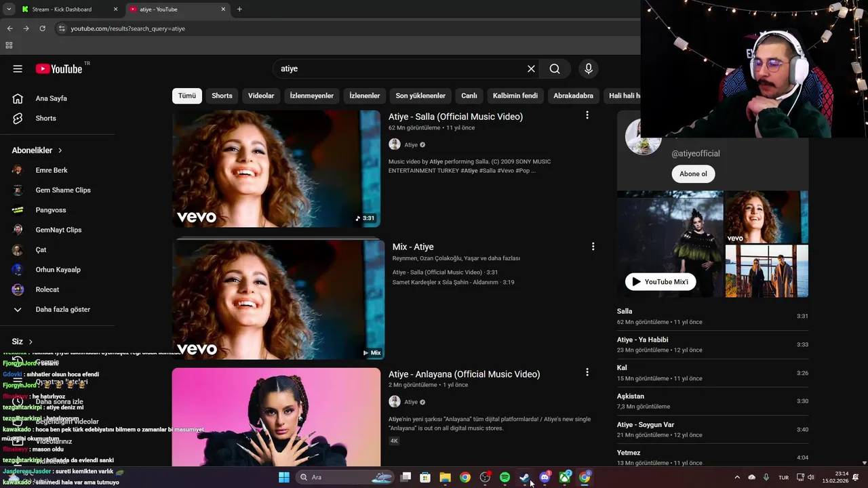Open GemNayt Clips subscription channel
The height and width of the screenshot is (488, 868).
(58, 230)
